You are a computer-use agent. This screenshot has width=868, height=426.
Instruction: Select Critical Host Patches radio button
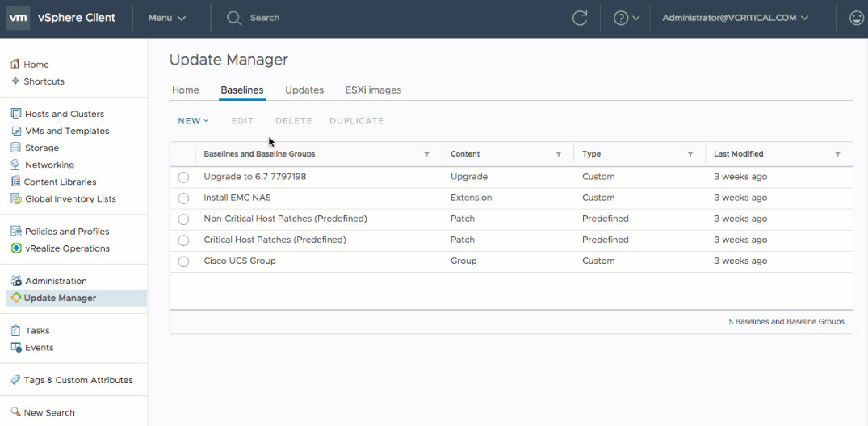tap(183, 240)
